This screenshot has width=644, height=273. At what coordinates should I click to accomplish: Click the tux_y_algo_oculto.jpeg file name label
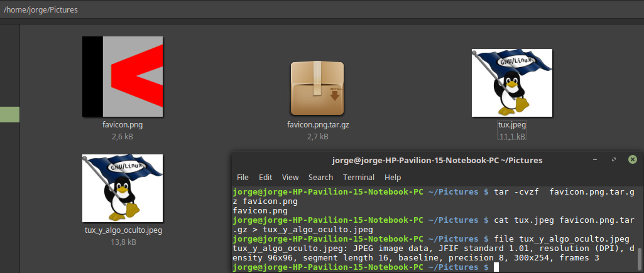(x=123, y=230)
